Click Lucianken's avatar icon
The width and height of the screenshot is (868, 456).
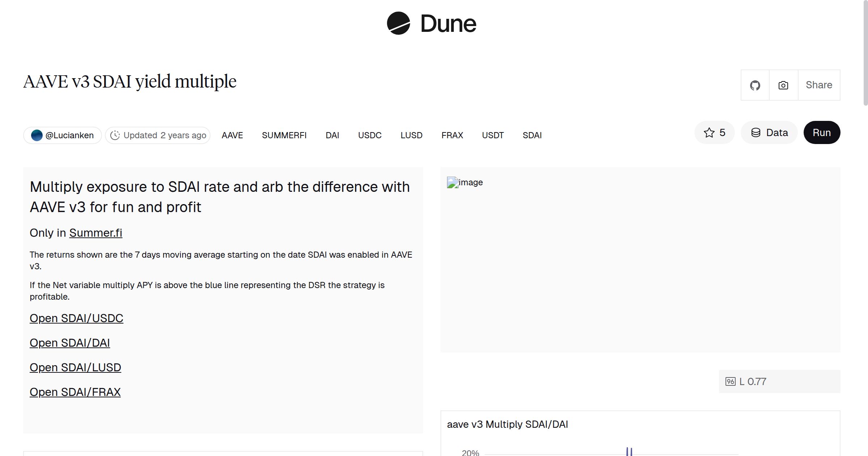[x=37, y=135]
